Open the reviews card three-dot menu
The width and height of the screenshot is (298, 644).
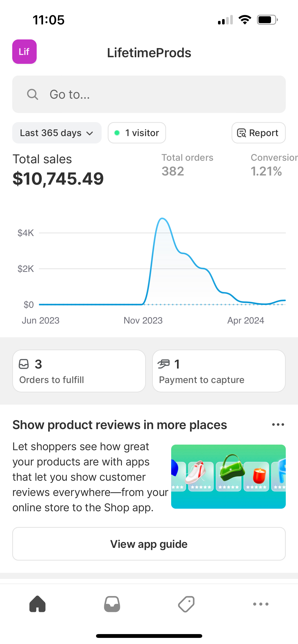click(278, 425)
